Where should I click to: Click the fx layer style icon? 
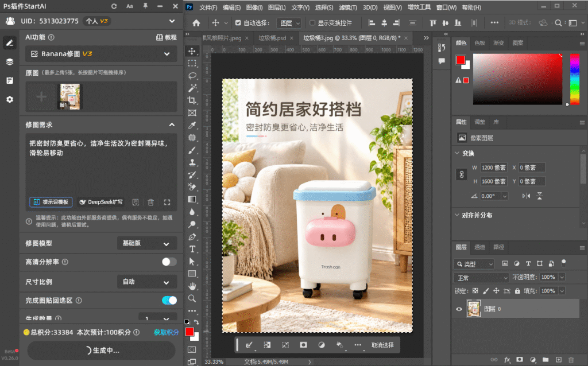click(x=507, y=360)
